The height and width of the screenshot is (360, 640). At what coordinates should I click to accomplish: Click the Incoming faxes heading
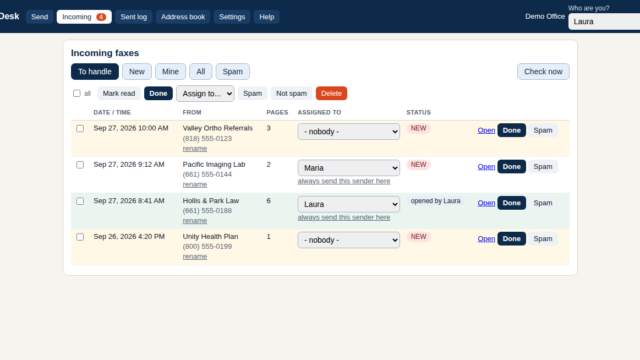105,53
